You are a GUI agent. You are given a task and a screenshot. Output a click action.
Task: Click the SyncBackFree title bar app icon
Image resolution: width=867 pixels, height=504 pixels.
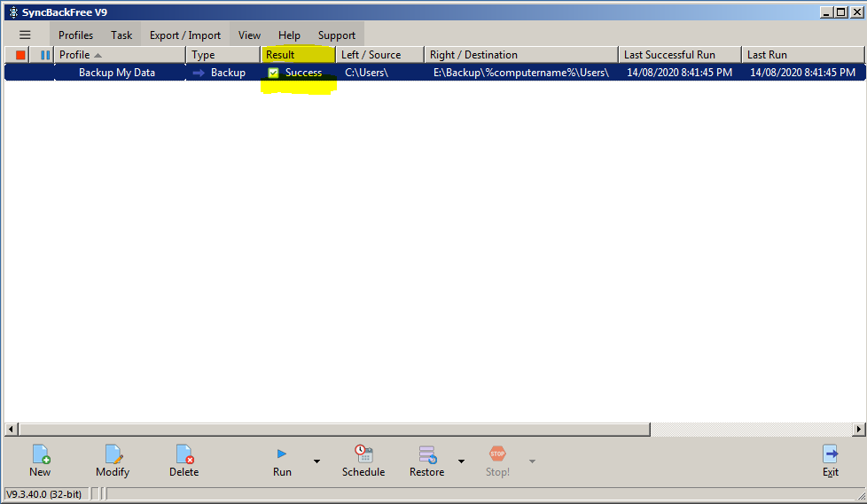(x=13, y=12)
